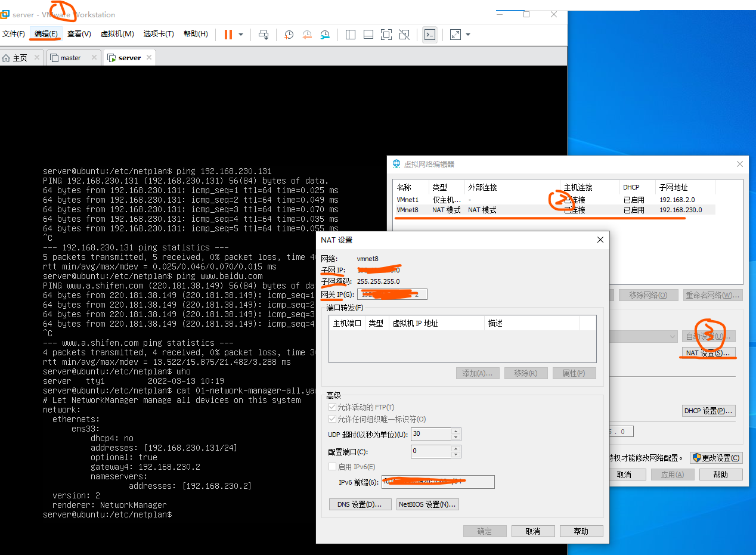
Task: Close the 主页 tab
Action: pyautogui.click(x=37, y=58)
